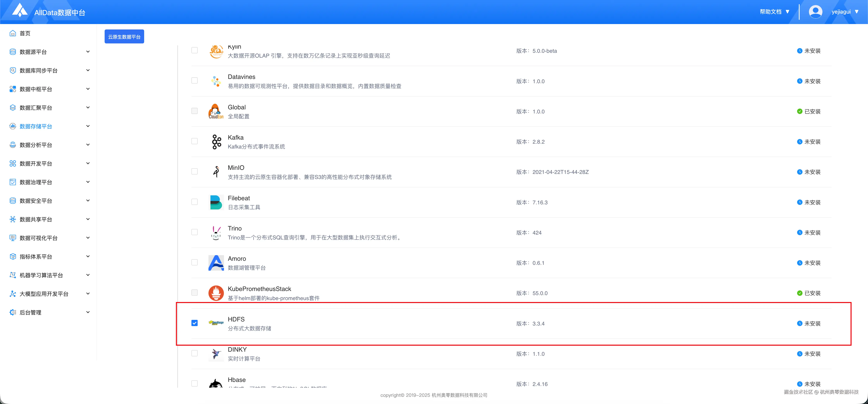
Task: Click the Kafka service logo icon
Action: click(x=216, y=142)
